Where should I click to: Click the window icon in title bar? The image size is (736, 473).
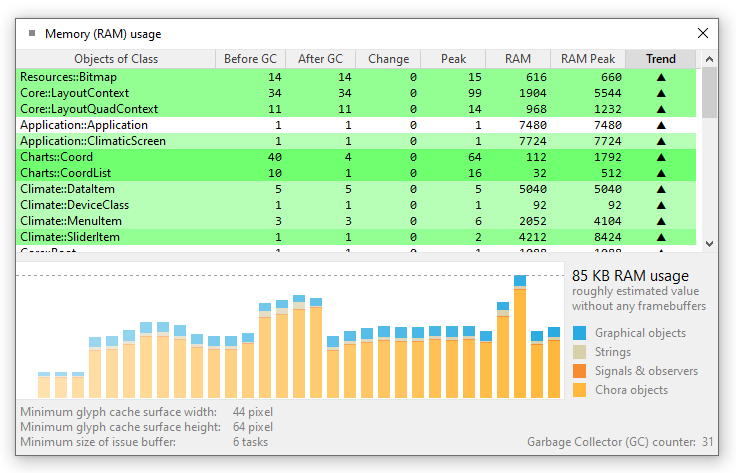pyautogui.click(x=33, y=33)
